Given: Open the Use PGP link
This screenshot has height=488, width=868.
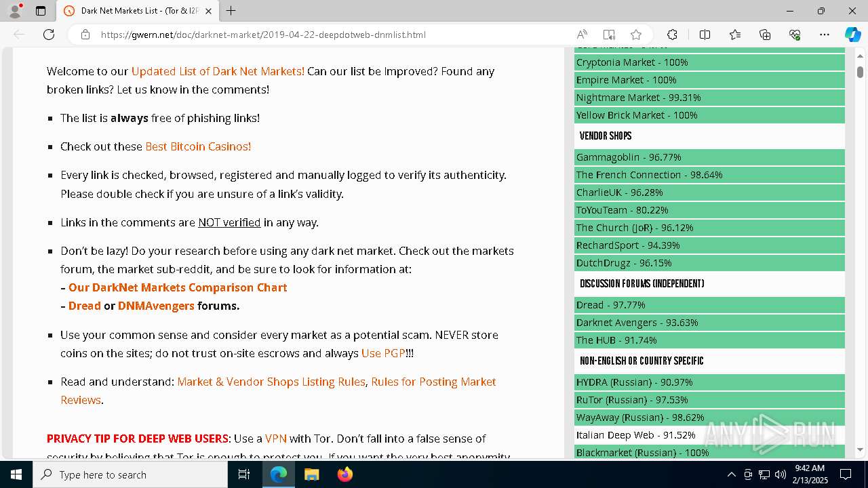Looking at the screenshot, I should (383, 353).
